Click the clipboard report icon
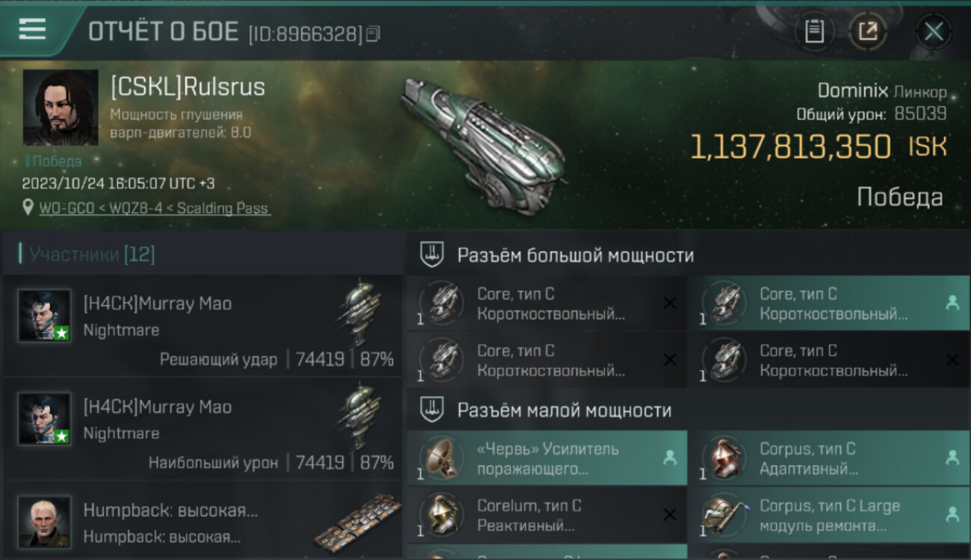The width and height of the screenshot is (971, 560). click(814, 31)
